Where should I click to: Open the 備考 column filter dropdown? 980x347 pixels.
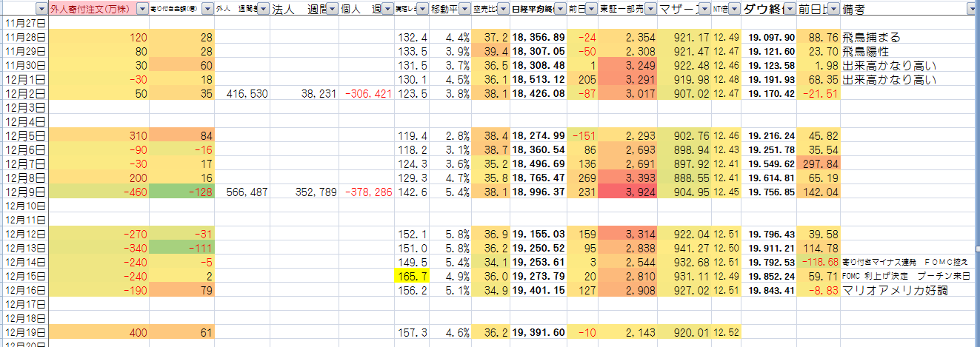[x=971, y=10]
